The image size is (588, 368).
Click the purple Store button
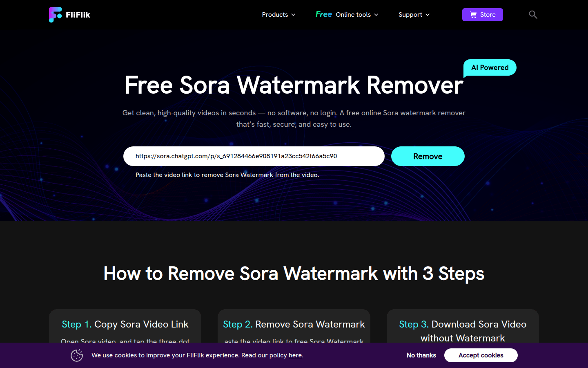483,15
